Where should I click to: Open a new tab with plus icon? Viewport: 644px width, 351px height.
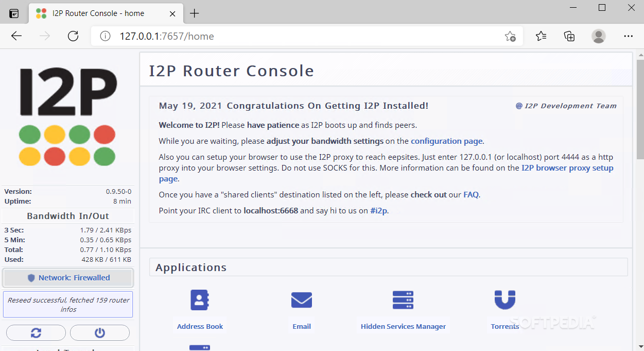pos(194,13)
